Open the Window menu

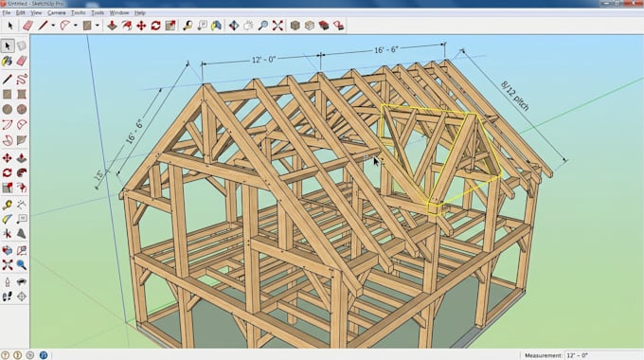pyautogui.click(x=119, y=12)
